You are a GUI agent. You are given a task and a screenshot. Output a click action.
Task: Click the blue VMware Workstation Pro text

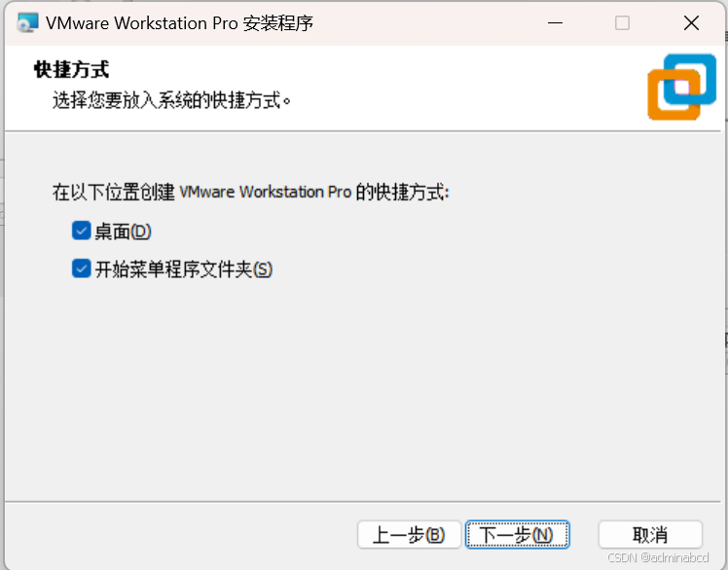tap(265, 193)
